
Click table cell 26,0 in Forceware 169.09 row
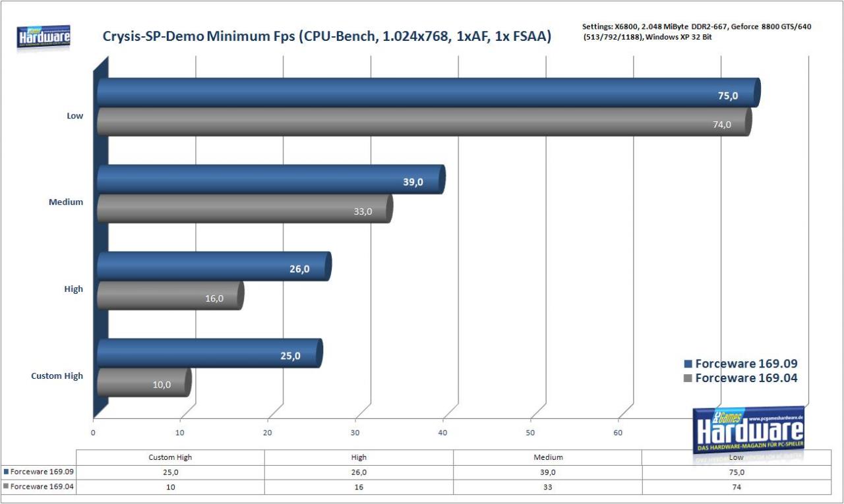(x=359, y=472)
